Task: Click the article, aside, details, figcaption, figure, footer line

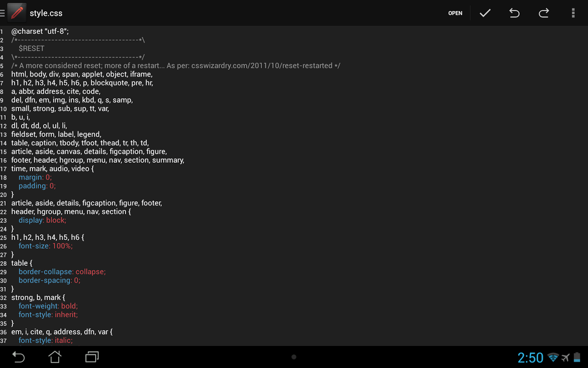Action: tap(87, 203)
